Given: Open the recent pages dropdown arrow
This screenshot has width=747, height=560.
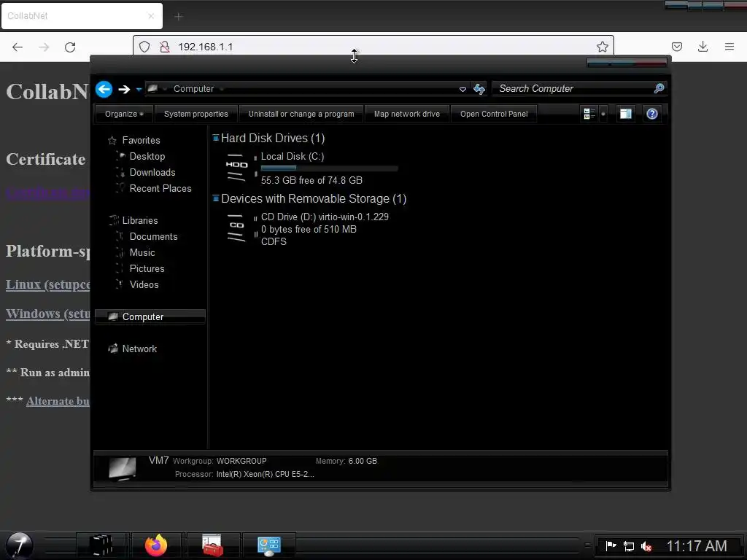Looking at the screenshot, I should click(139, 89).
